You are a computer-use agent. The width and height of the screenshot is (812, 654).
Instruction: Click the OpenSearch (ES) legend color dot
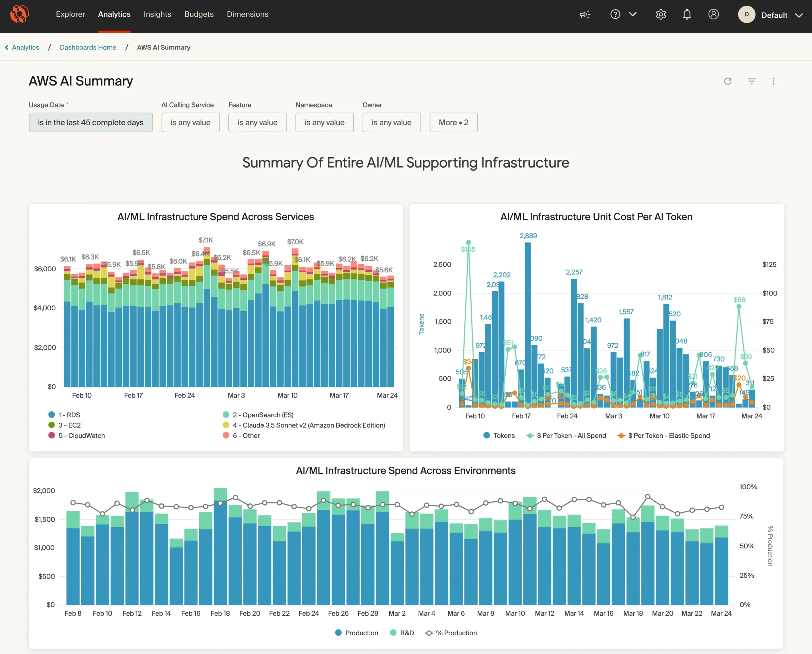pyautogui.click(x=226, y=415)
